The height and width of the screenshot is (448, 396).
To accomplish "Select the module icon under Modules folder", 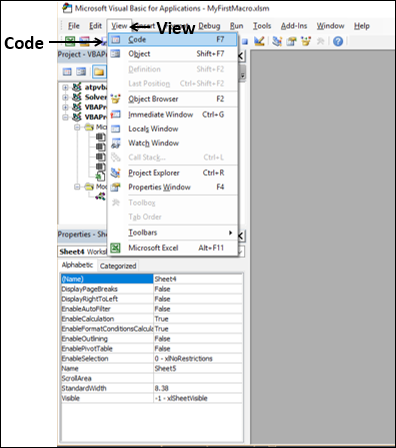I will tap(100, 196).
